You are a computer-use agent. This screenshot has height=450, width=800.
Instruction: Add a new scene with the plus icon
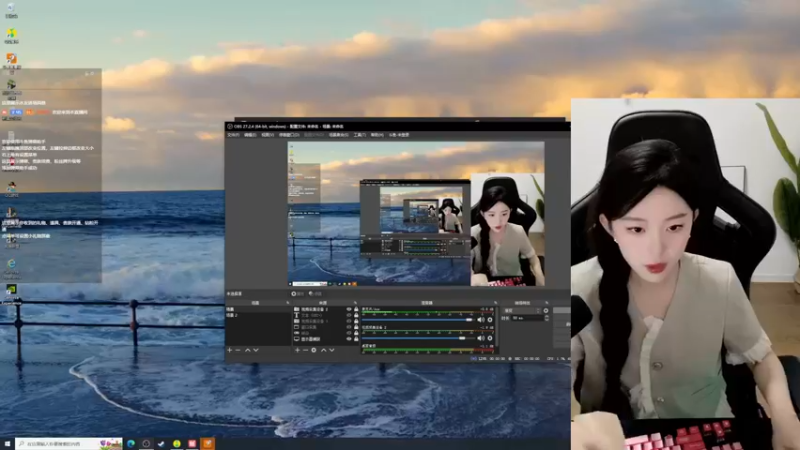coord(230,350)
